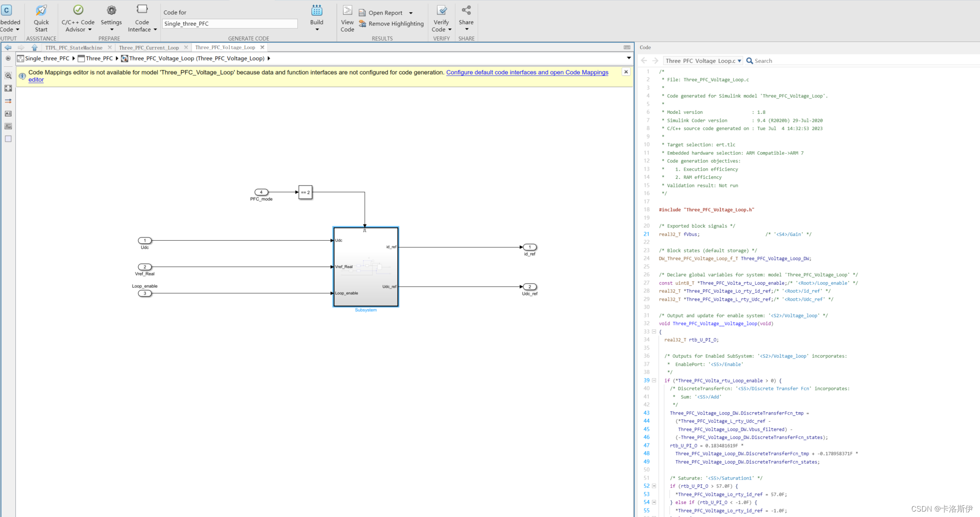Click the View Code icon
Screen dimensions: 980x517
(347, 11)
